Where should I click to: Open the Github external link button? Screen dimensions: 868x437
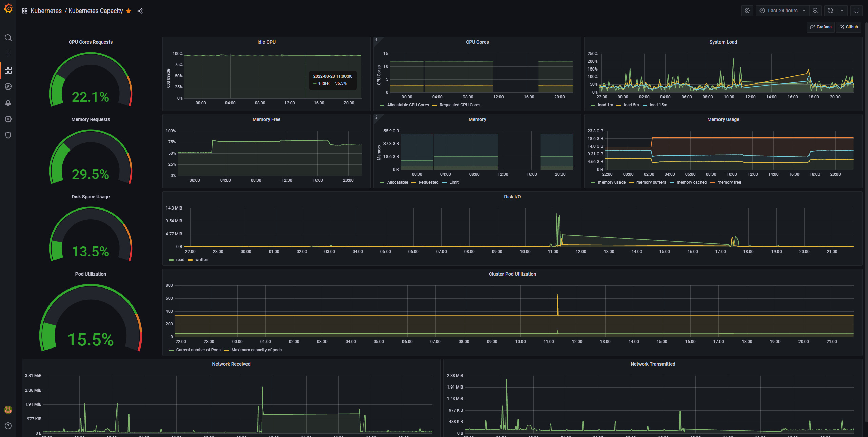849,27
